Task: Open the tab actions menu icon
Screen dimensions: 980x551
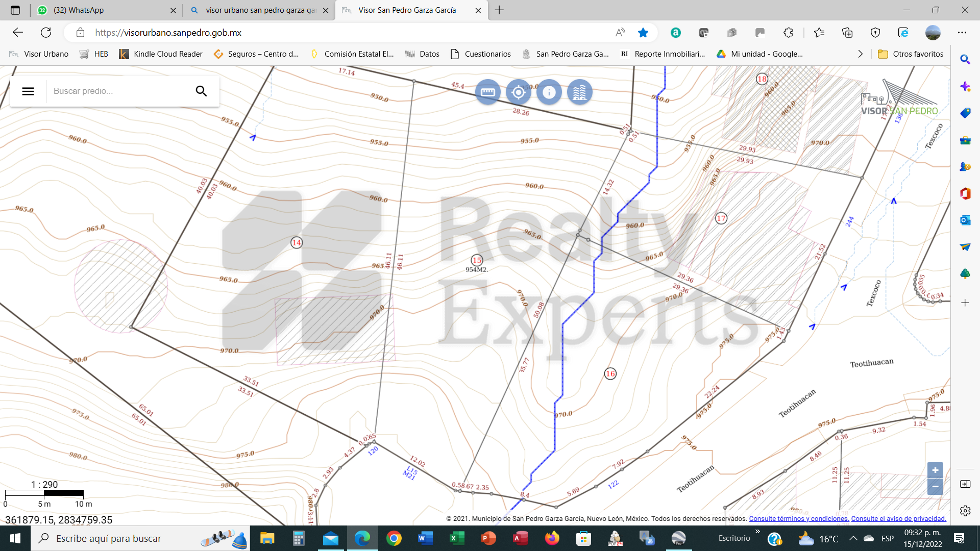Action: pos(15,10)
